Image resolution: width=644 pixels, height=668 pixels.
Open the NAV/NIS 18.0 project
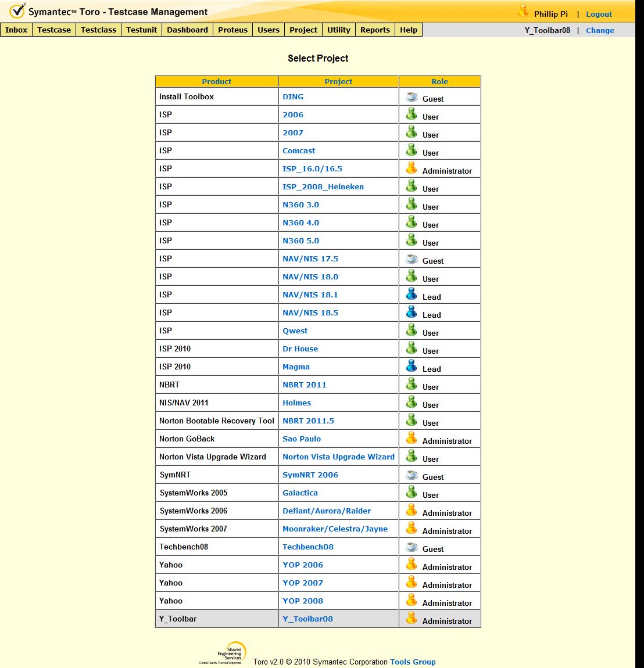(310, 277)
